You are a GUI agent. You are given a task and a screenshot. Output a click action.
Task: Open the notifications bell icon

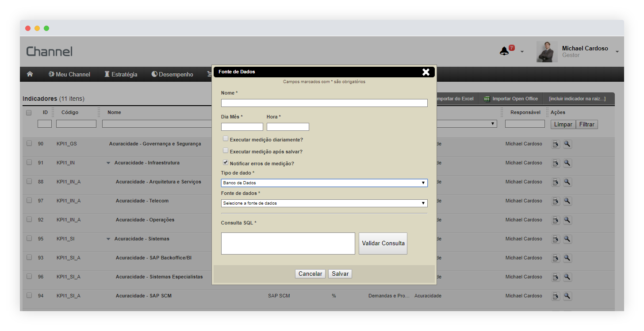(504, 51)
